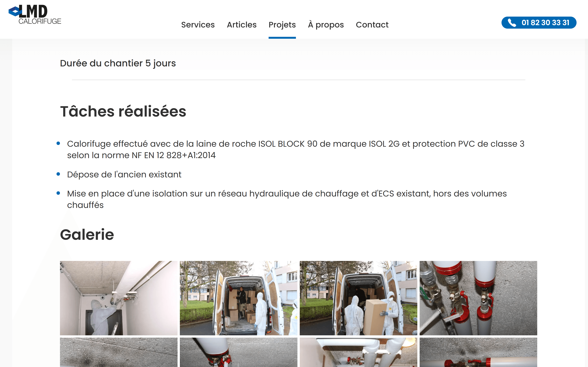Screen dimensions: 588x367
Task: Open the hallway ceiling worker photo
Action: [119, 298]
